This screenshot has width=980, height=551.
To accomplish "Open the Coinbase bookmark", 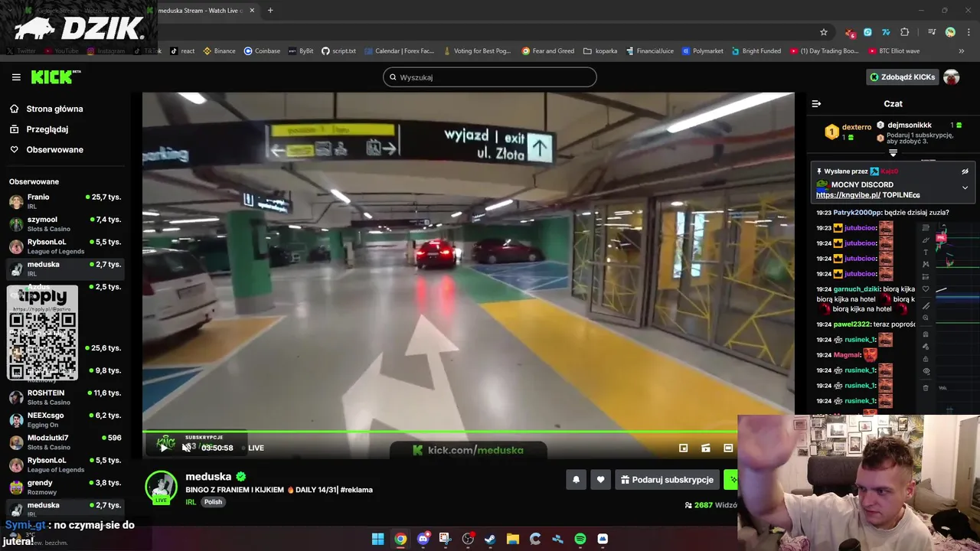I will 262,51.
